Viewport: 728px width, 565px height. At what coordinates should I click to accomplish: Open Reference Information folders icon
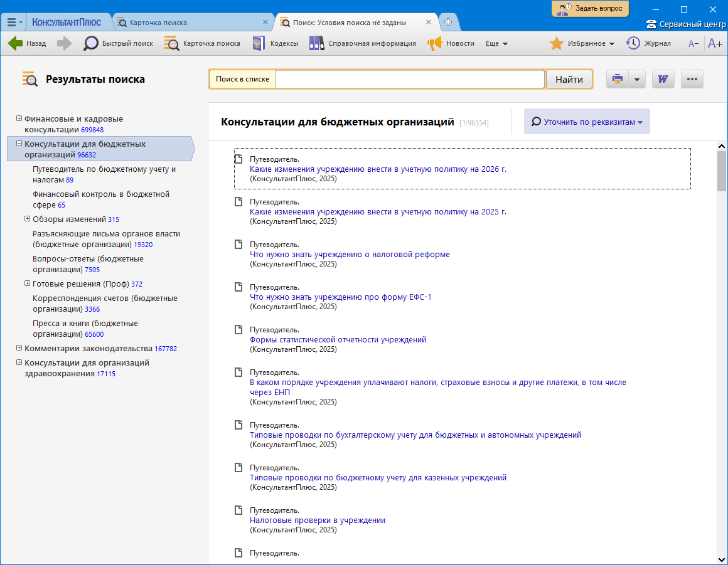[x=316, y=43]
